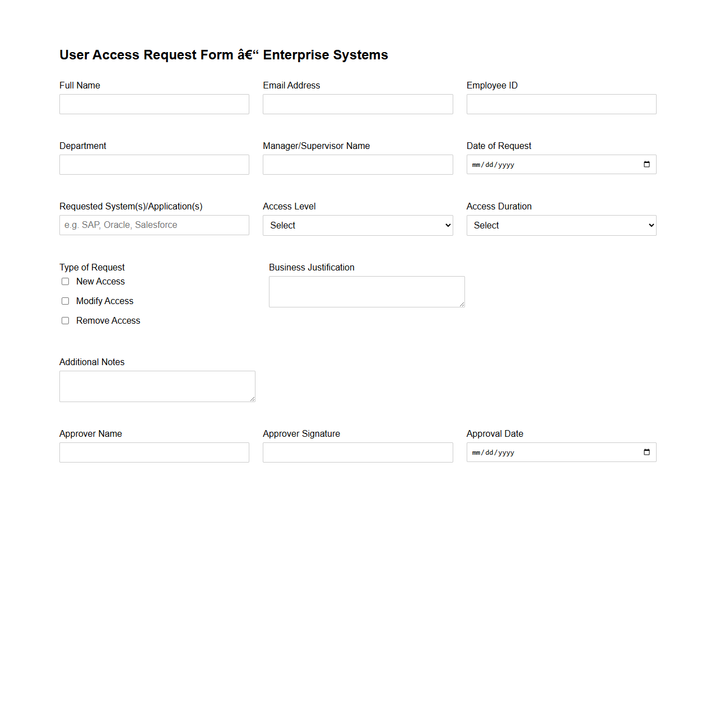716x728 pixels.
Task: Click the Email Address input box
Action: (357, 104)
